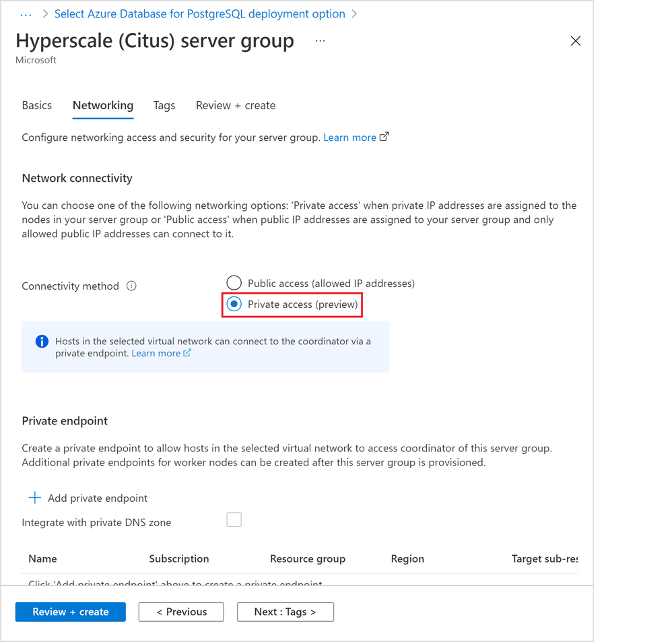This screenshot has height=642, width=672.
Task: Switch to the Basics tab
Action: point(37,106)
